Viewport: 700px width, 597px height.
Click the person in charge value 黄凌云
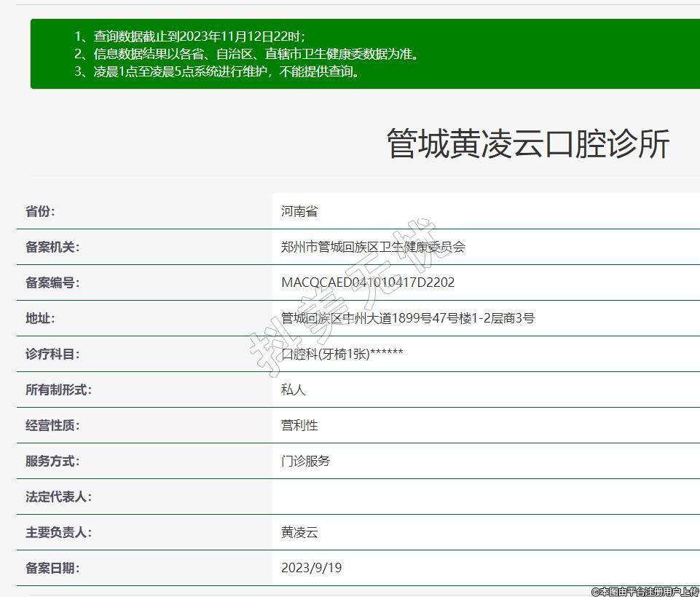pos(299,533)
